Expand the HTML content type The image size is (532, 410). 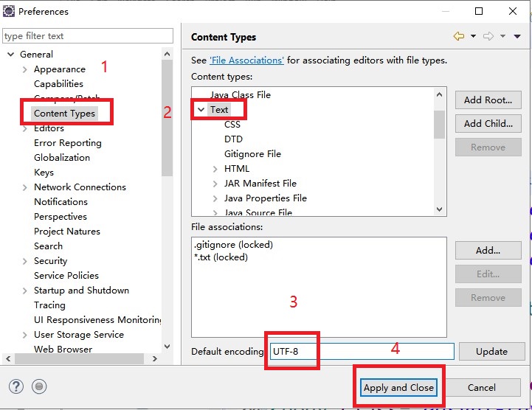(x=215, y=169)
